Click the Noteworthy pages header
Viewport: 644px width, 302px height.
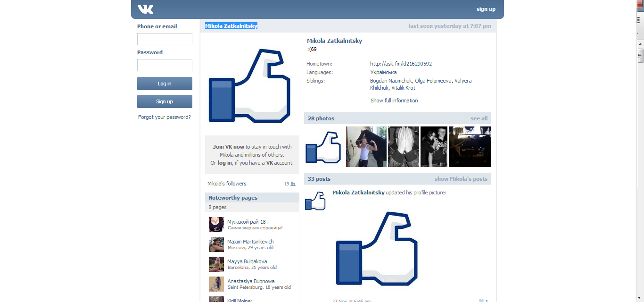pyautogui.click(x=233, y=198)
